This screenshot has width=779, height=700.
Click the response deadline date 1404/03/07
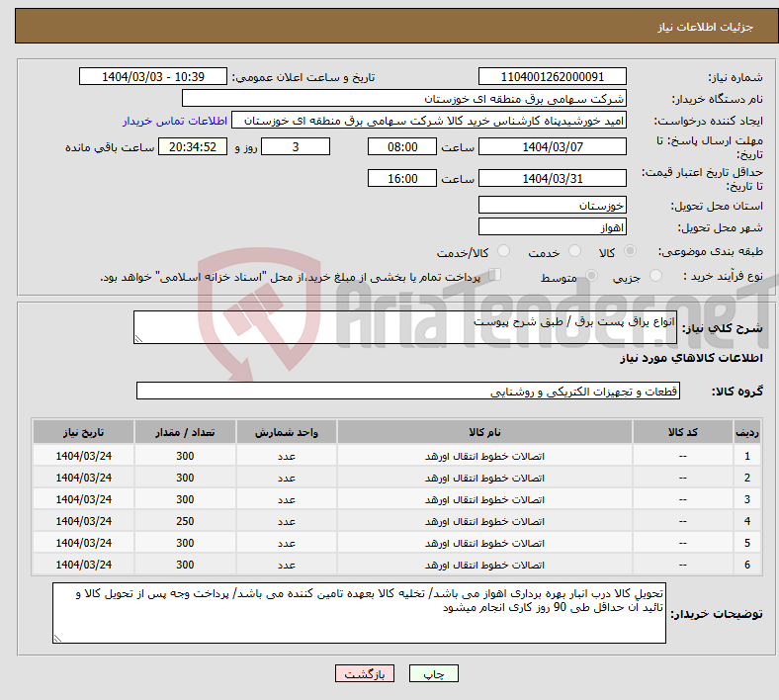click(553, 147)
